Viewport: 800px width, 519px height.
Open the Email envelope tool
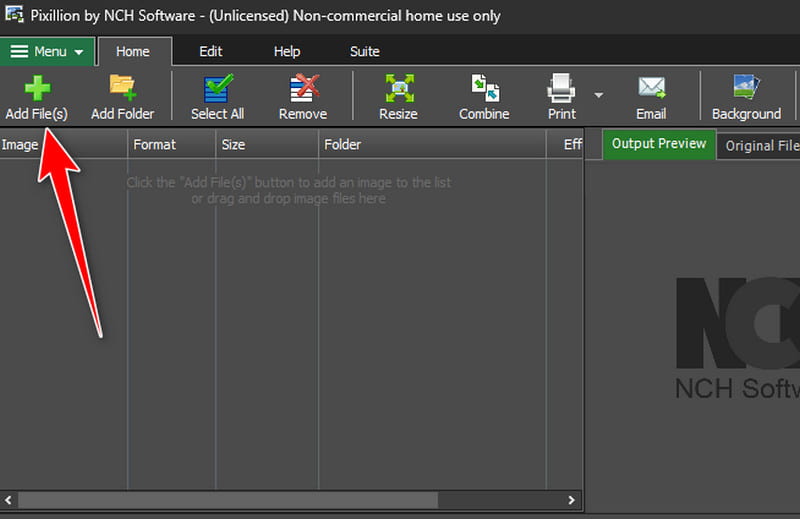click(652, 97)
